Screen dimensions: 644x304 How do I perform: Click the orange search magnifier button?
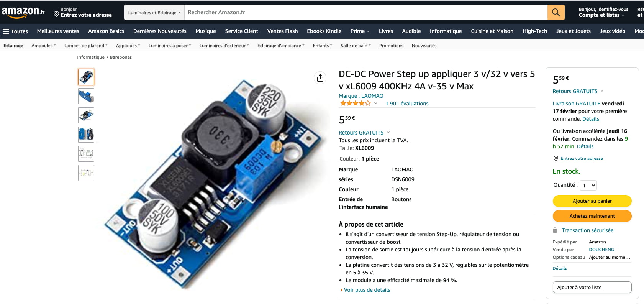tap(556, 12)
